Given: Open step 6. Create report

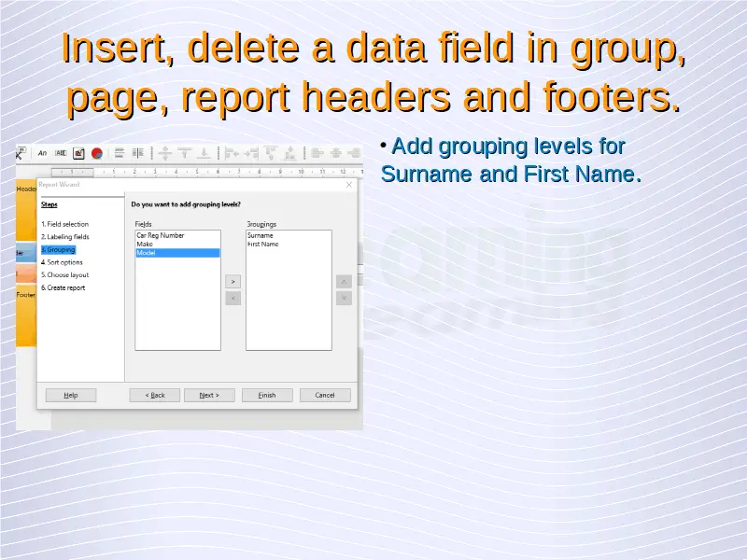Looking at the screenshot, I should (63, 287).
